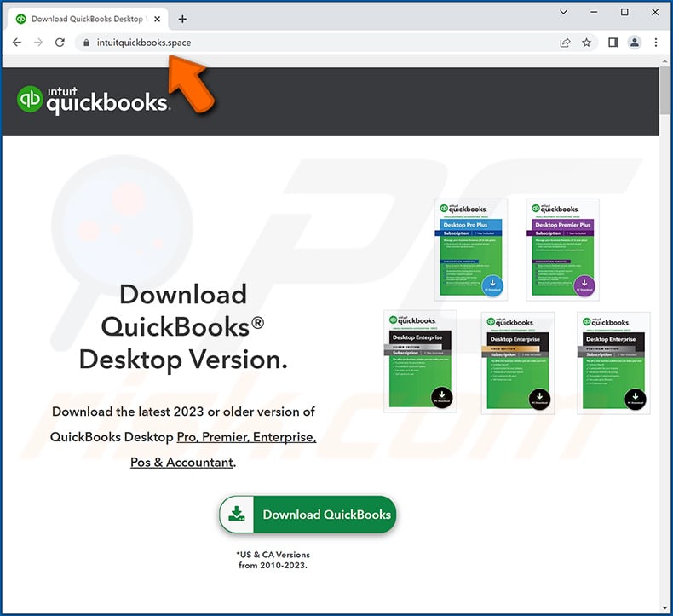This screenshot has height=616, width=673.
Task: Open the Chrome three-dot menu
Action: [x=655, y=43]
